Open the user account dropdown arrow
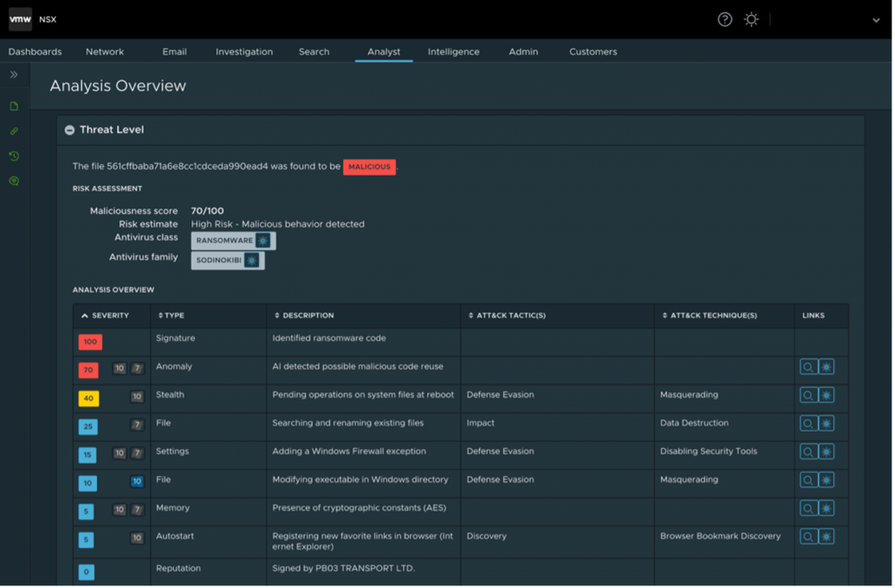This screenshot has width=895, height=588. pyautogui.click(x=876, y=20)
